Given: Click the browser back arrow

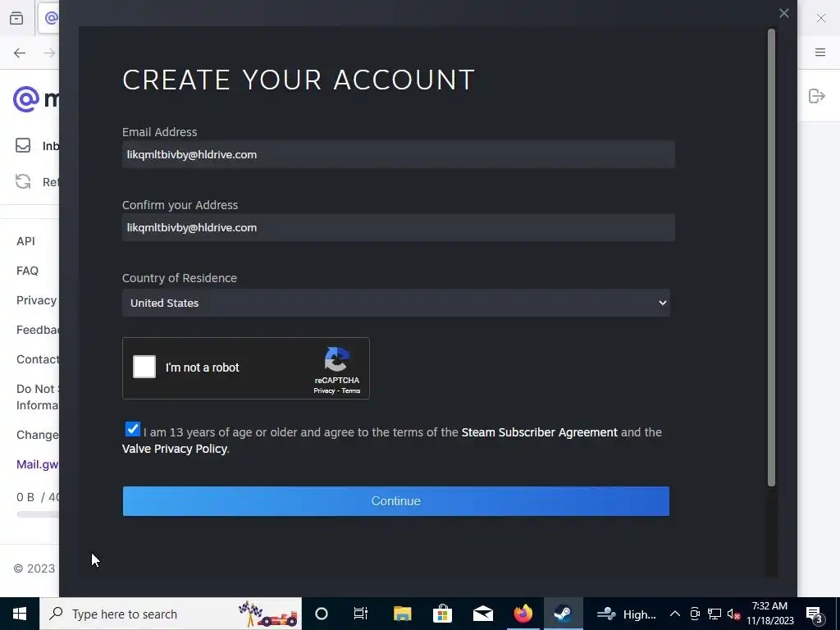Looking at the screenshot, I should pos(20,52).
